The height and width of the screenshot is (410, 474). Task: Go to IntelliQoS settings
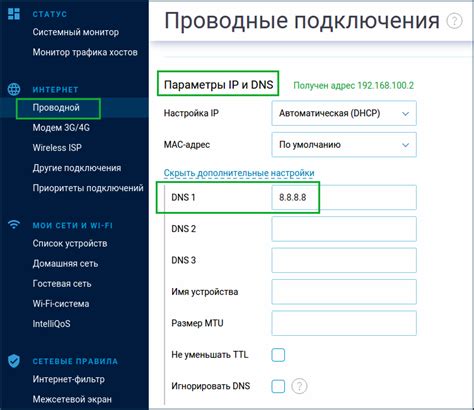[x=51, y=324]
